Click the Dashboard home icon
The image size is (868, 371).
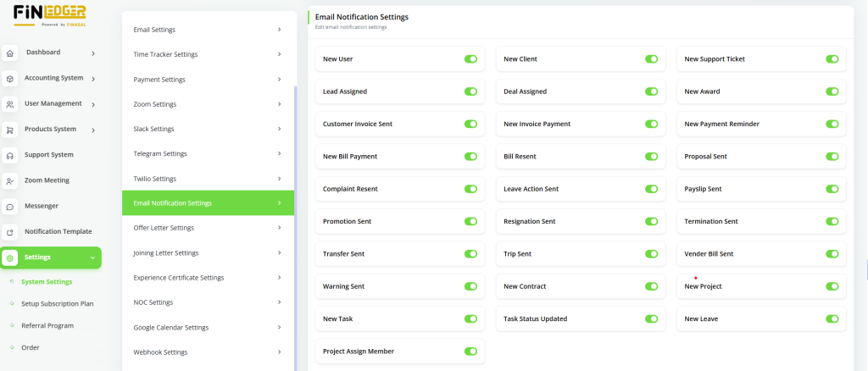[9, 53]
